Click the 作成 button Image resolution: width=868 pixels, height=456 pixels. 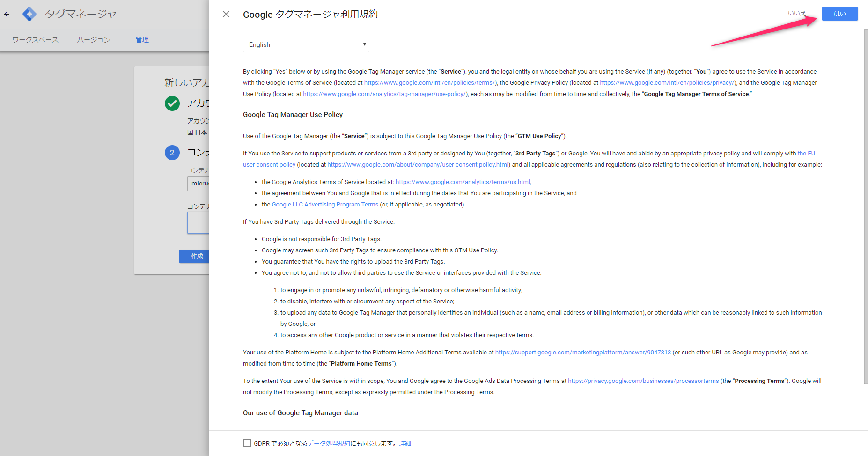pyautogui.click(x=194, y=256)
